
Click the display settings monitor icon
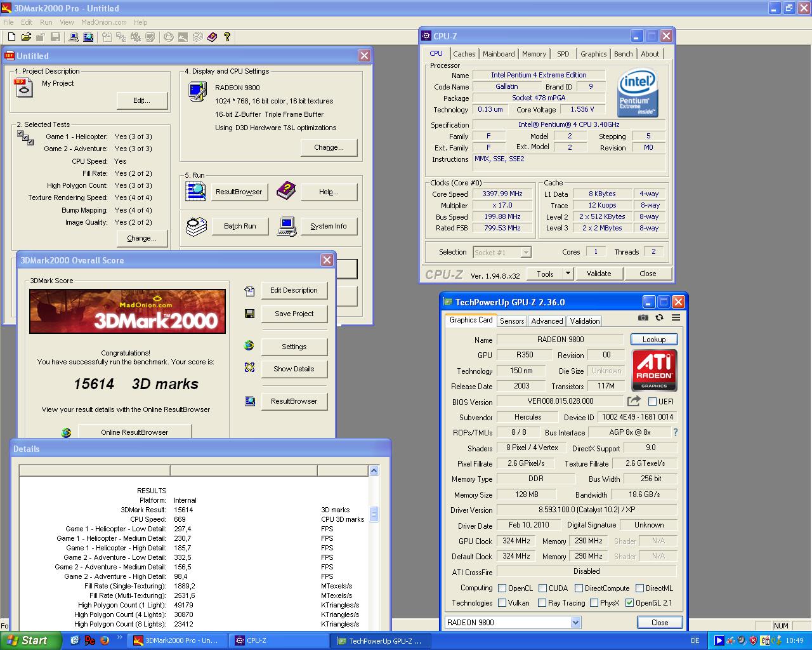(x=197, y=92)
